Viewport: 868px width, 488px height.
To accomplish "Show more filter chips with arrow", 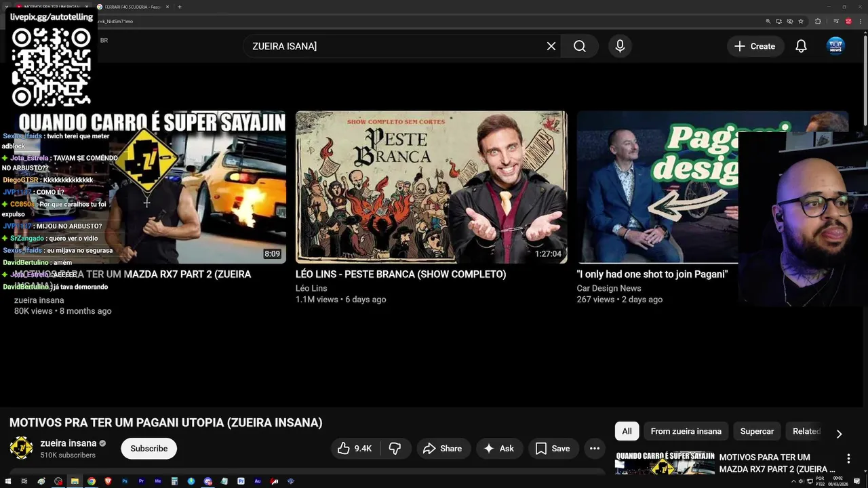I will pos(839,434).
